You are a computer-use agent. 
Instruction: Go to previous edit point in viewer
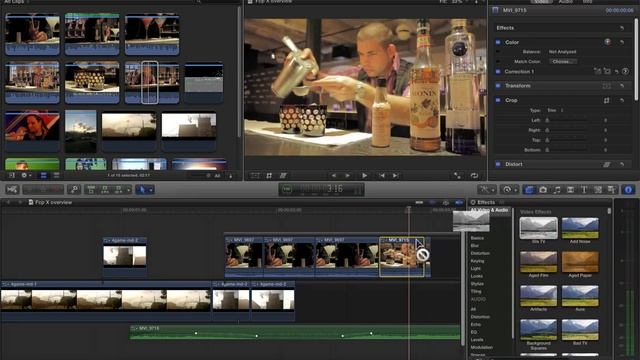(382, 176)
